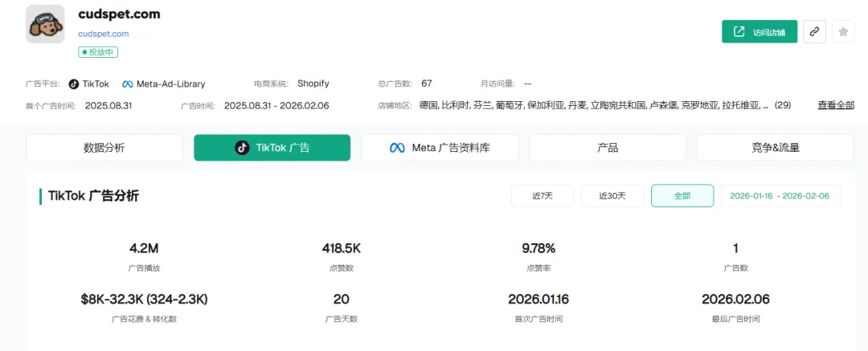Favorite the store with star icon

(x=843, y=32)
